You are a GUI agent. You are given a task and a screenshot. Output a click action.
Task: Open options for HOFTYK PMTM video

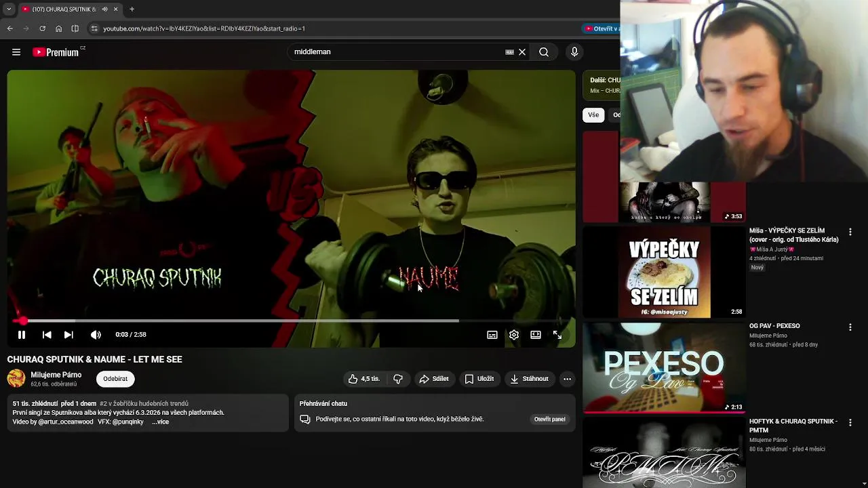(x=850, y=422)
